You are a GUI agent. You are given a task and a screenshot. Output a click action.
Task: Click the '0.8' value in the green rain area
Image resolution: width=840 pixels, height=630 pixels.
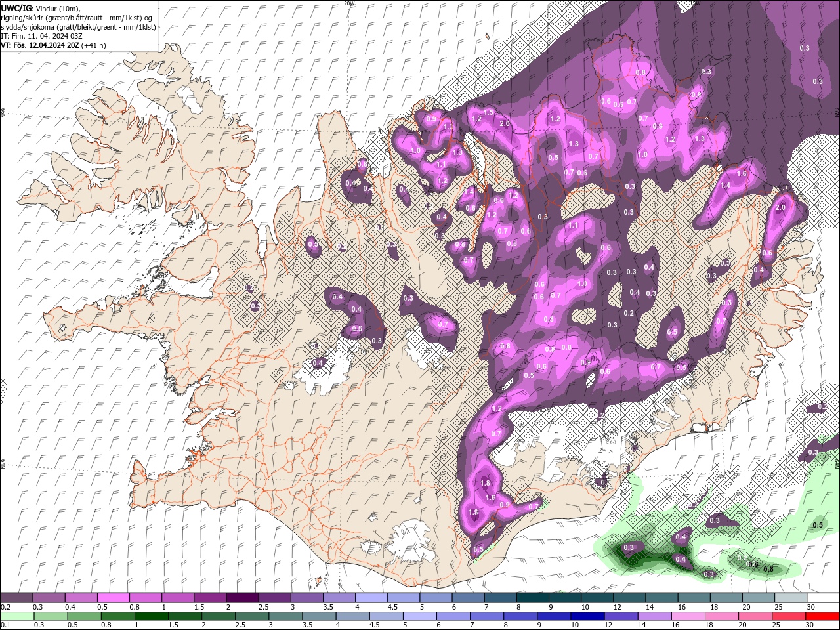click(x=768, y=569)
